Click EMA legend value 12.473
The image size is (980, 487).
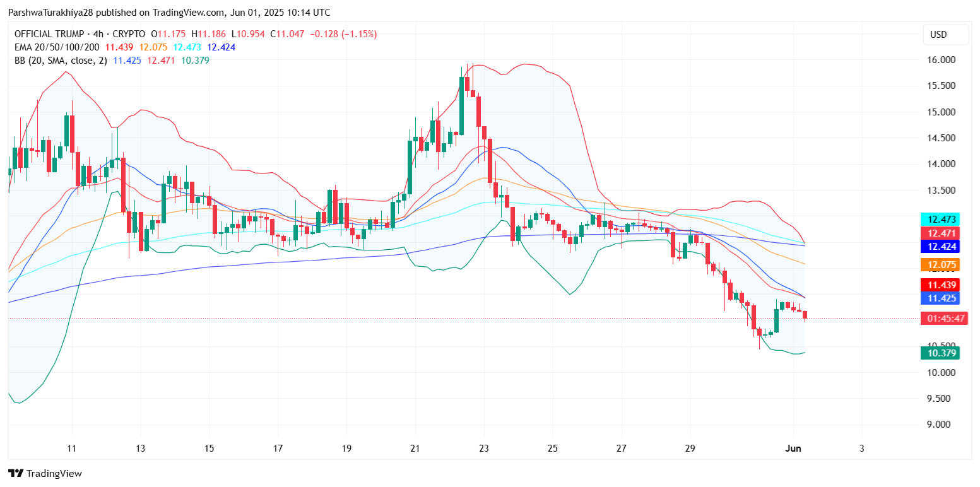(x=187, y=47)
